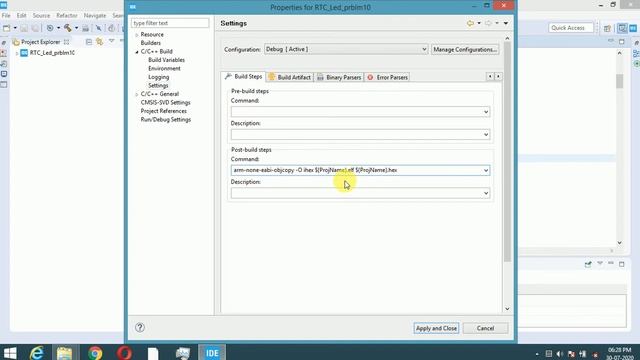
Task: Expand the Resource tree node
Action: [137, 35]
